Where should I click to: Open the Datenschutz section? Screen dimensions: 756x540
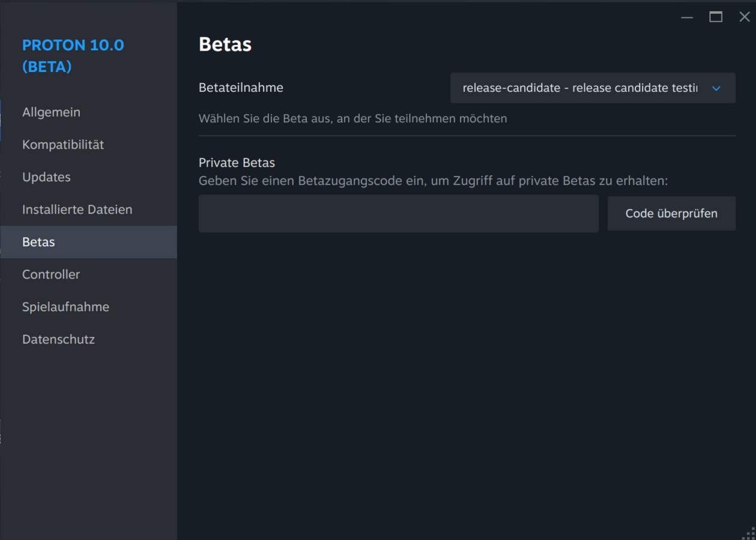click(88, 339)
